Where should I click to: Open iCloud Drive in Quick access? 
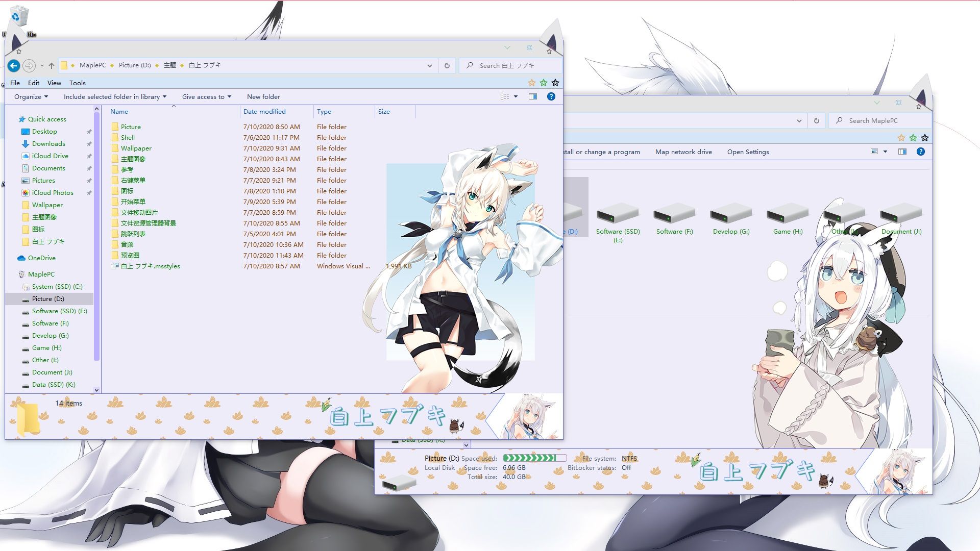tap(50, 156)
